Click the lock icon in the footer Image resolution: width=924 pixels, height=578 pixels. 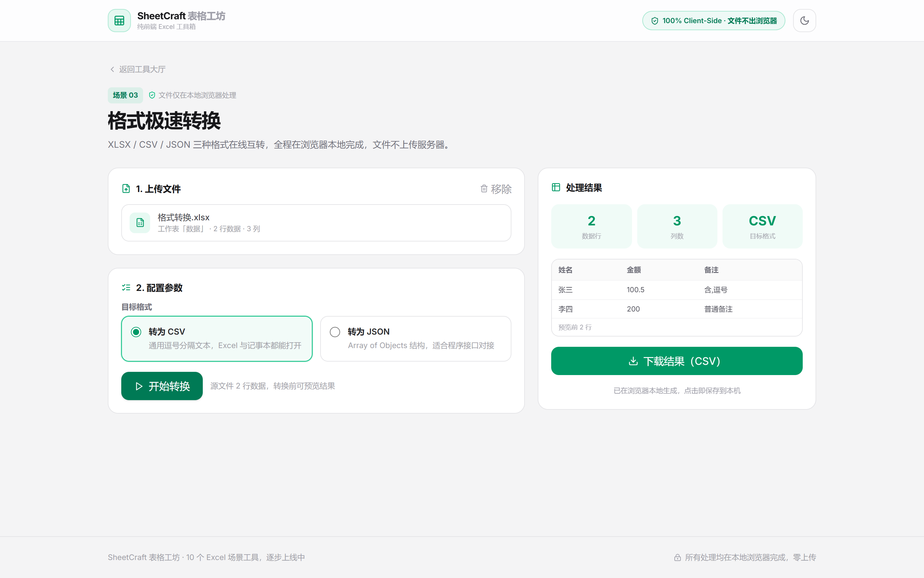[677, 557]
